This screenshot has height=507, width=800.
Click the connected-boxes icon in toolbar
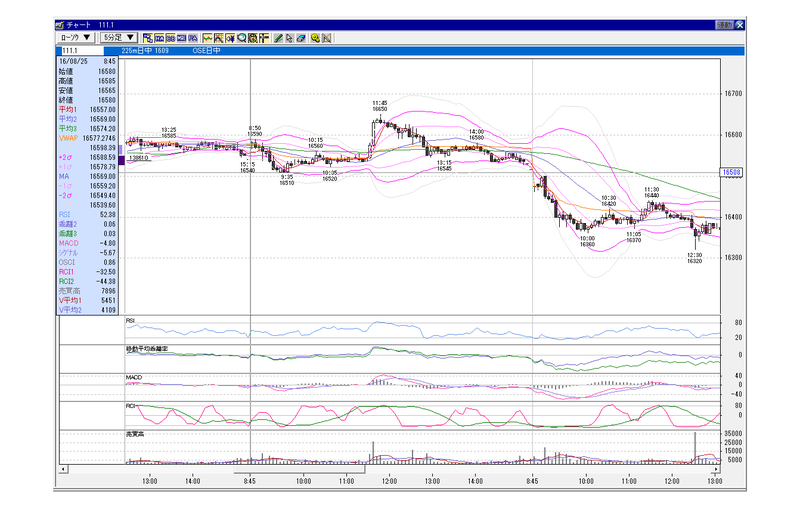coord(148,38)
